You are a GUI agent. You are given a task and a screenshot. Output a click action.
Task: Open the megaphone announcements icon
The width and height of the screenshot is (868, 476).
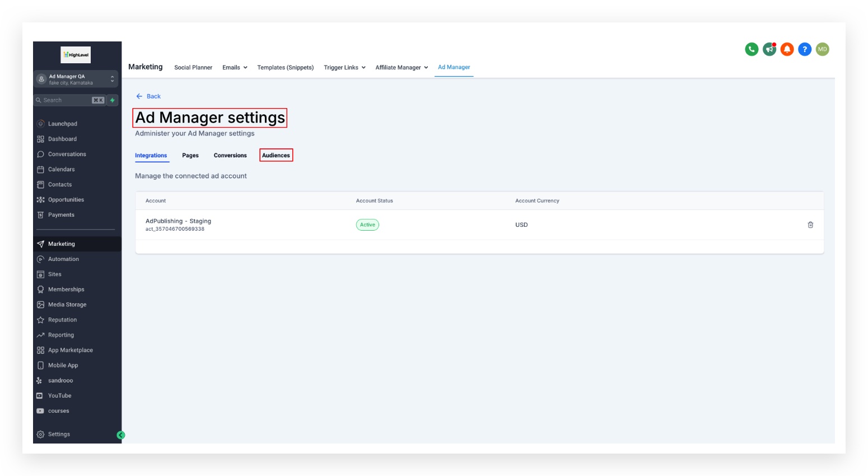(x=769, y=49)
